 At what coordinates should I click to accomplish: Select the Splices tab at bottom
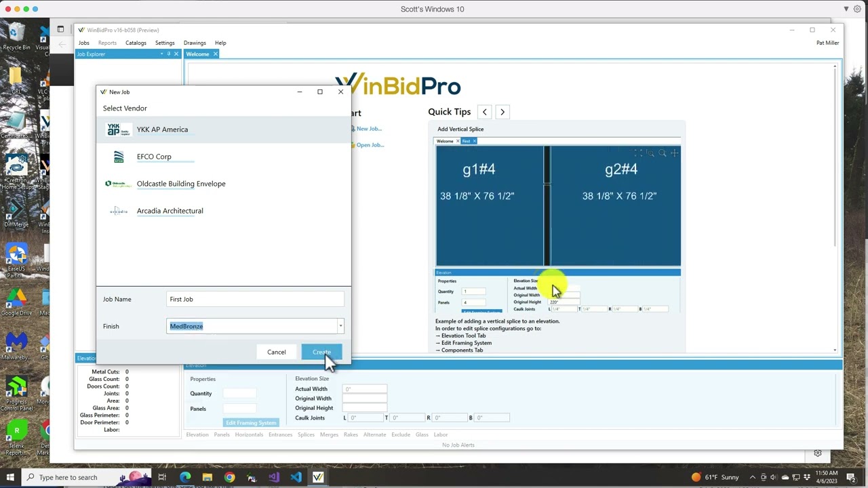[306, 434]
